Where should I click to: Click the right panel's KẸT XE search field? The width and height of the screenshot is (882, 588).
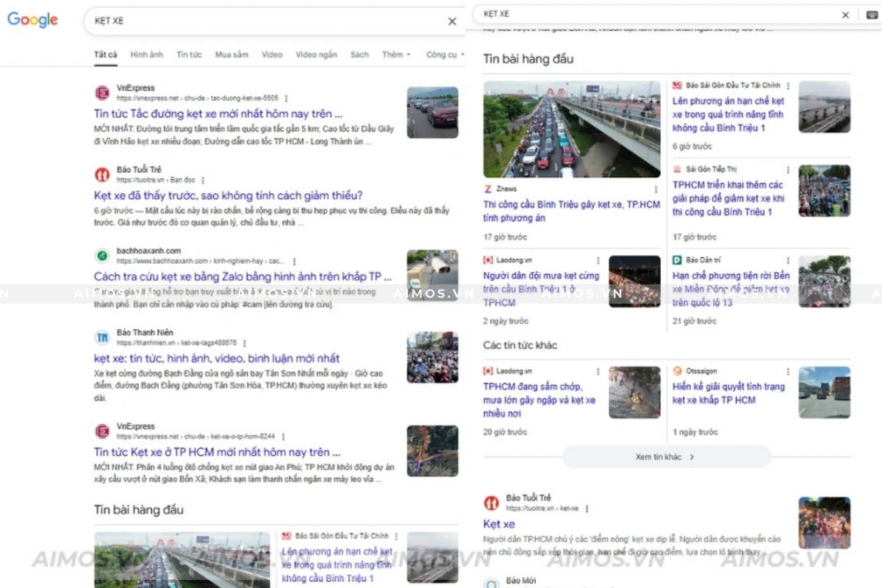tap(658, 14)
